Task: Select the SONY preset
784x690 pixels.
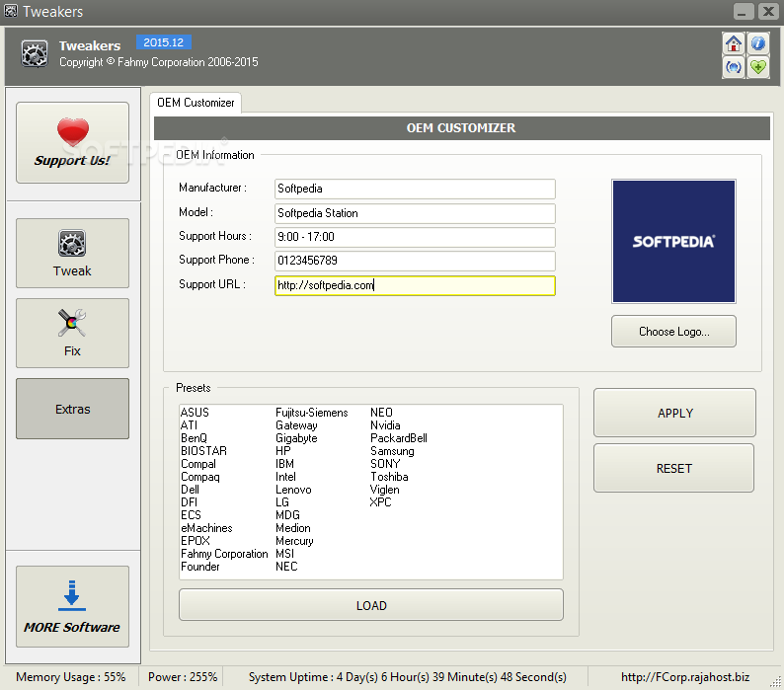Action: [x=385, y=464]
